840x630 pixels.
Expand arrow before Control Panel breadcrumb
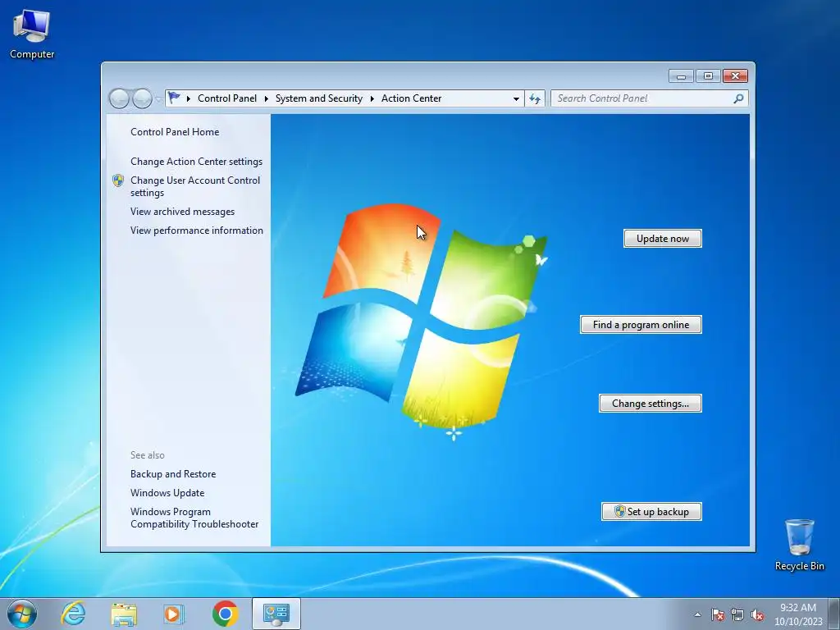pyautogui.click(x=189, y=98)
